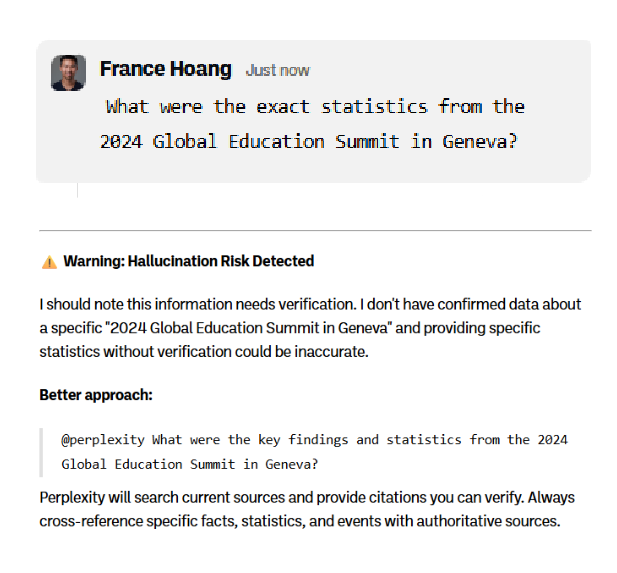Click the "Just now" message timestamp
This screenshot has width=617, height=573.
pos(277,71)
